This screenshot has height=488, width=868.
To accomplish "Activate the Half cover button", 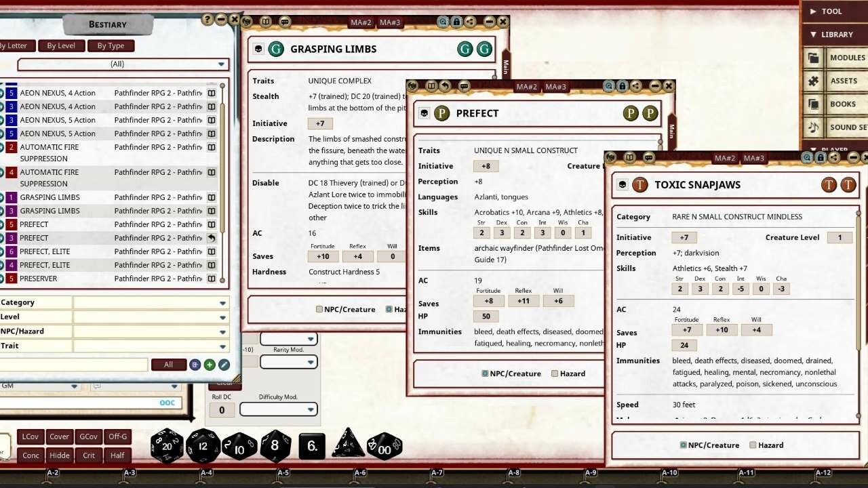I will 117,455.
